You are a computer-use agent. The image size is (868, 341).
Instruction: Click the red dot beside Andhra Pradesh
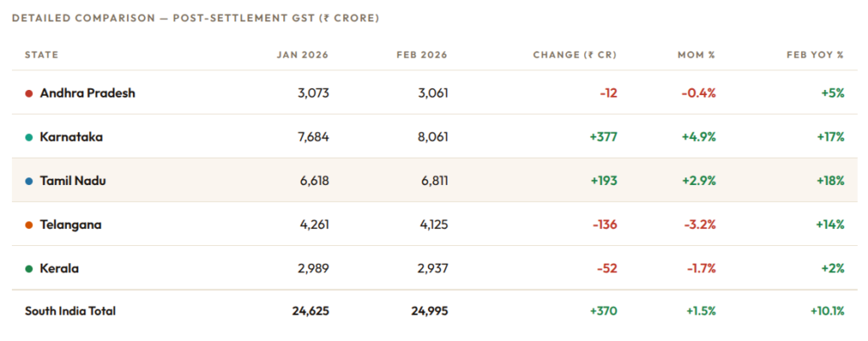29,93
